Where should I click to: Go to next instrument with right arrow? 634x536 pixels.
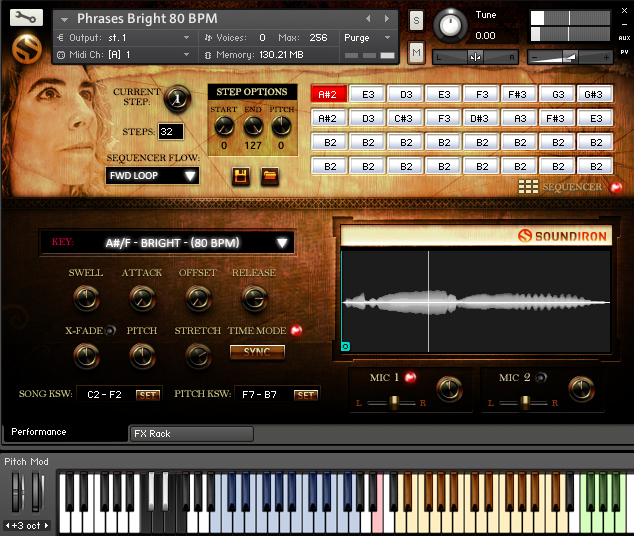pos(387,19)
